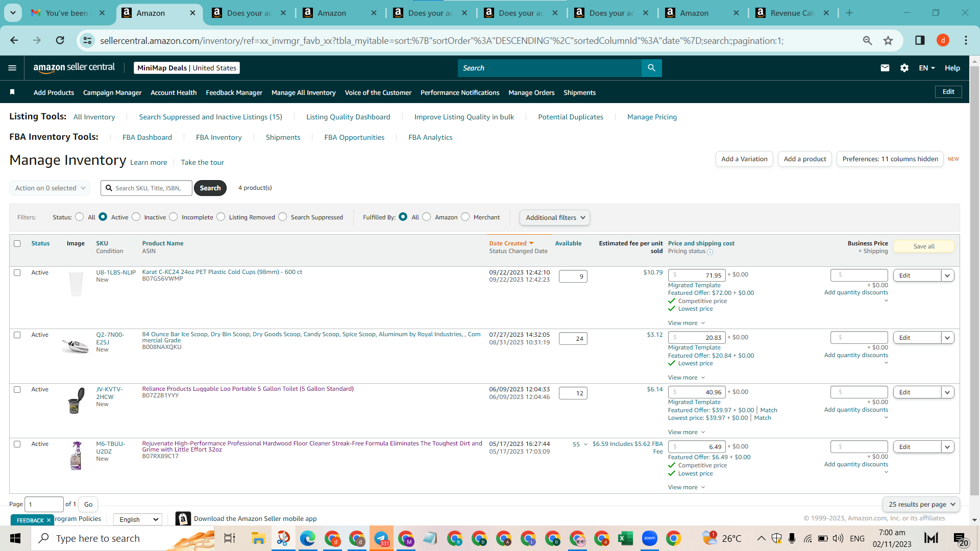This screenshot has height=551, width=980.
Task: Click the Amazon Seller Central logo
Action: [x=74, y=68]
